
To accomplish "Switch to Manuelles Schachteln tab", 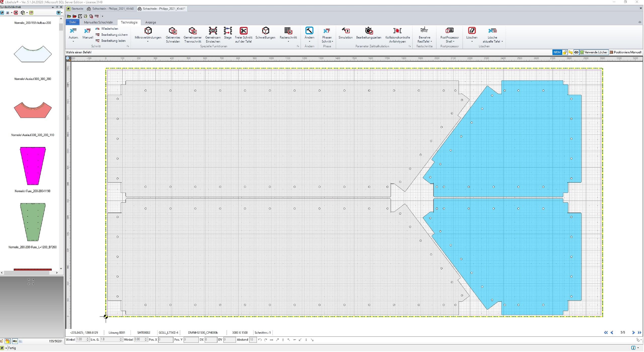I will coord(98,22).
